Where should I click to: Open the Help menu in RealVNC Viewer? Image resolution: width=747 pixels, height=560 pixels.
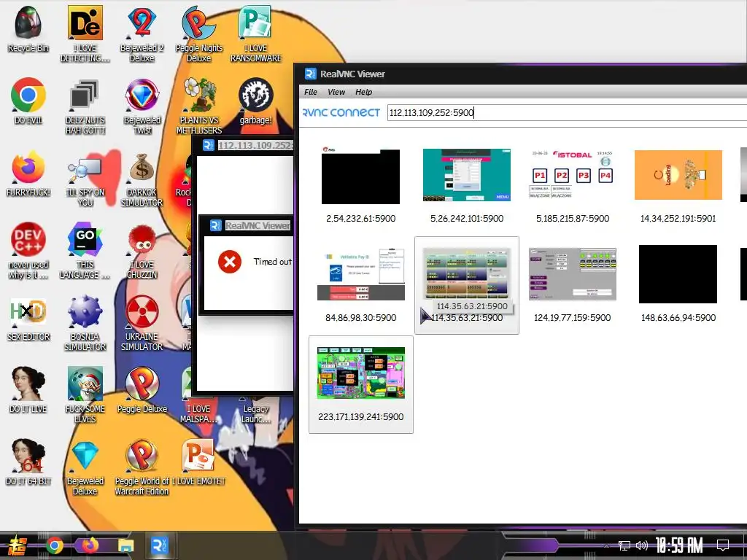(x=363, y=92)
